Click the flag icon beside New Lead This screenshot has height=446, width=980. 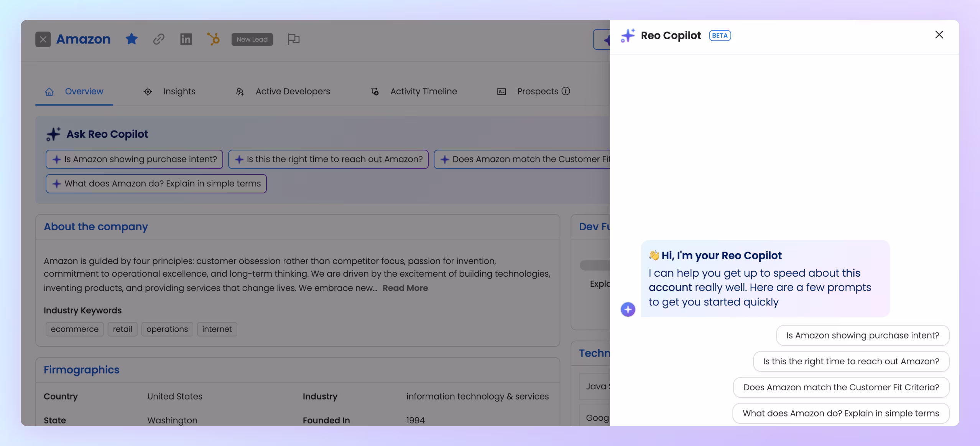(293, 39)
